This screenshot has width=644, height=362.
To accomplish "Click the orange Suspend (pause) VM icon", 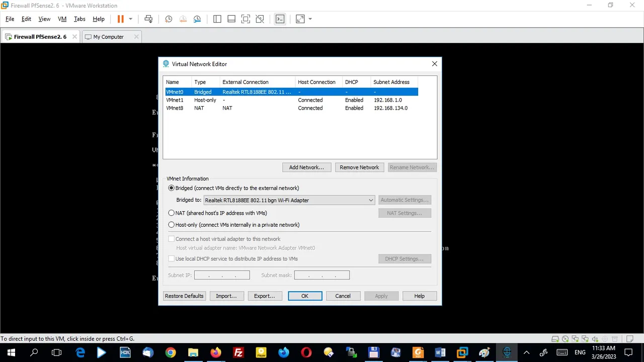I will (120, 19).
